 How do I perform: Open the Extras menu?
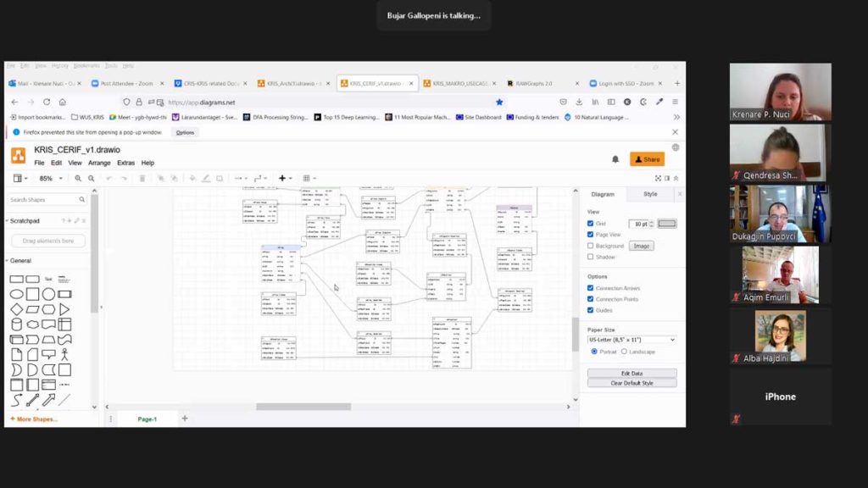click(x=125, y=164)
